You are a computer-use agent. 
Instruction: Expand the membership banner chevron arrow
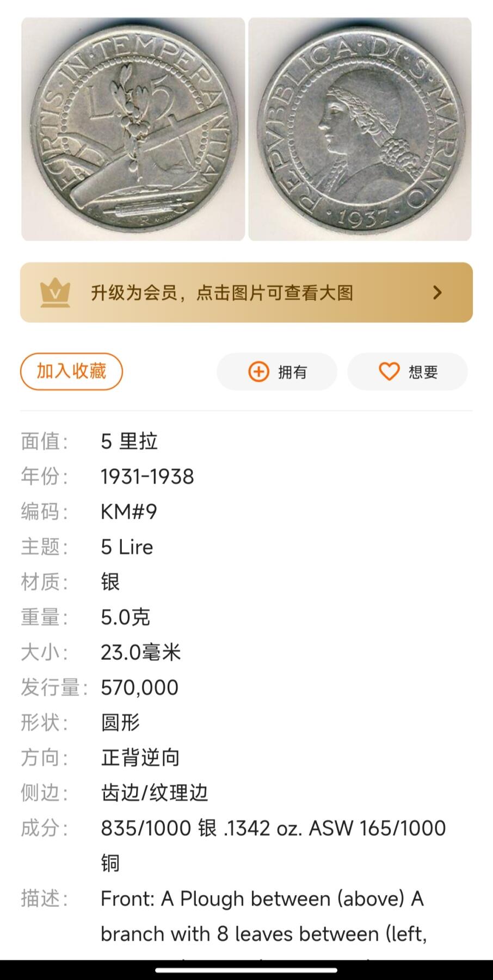(437, 292)
